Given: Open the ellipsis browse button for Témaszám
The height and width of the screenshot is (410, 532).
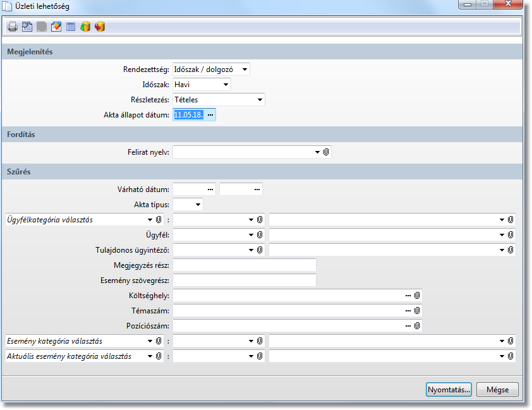Looking at the screenshot, I should [408, 311].
